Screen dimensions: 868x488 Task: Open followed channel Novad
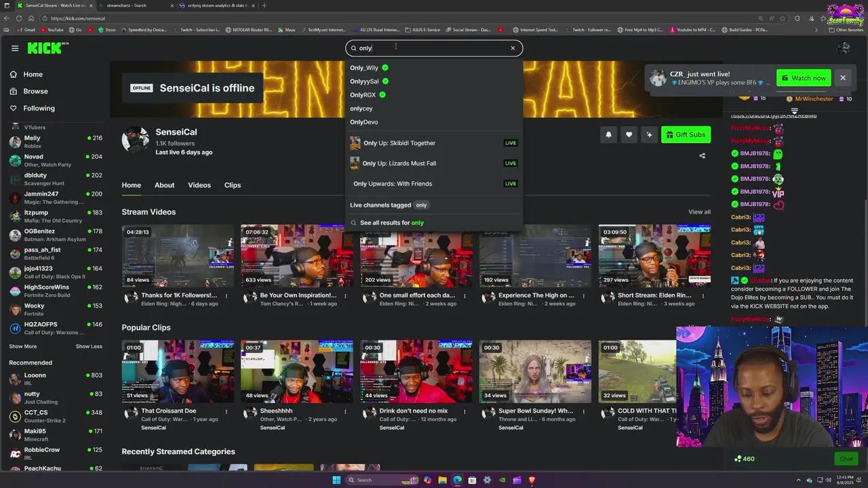tap(54, 161)
